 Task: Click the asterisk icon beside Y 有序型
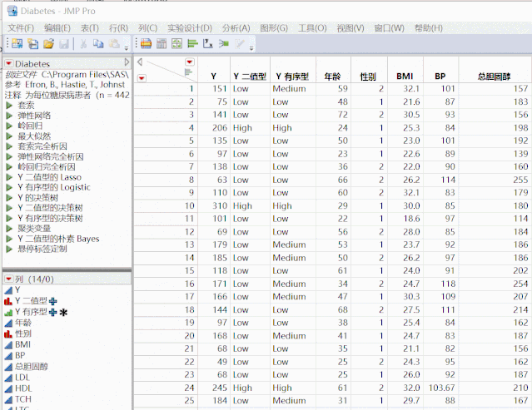pos(63,311)
